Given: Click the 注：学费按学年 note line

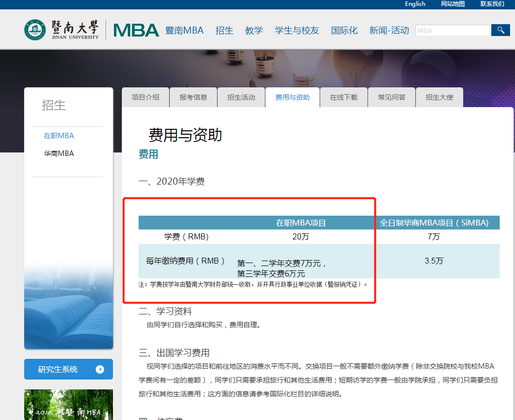Looking at the screenshot, I should click(253, 285).
